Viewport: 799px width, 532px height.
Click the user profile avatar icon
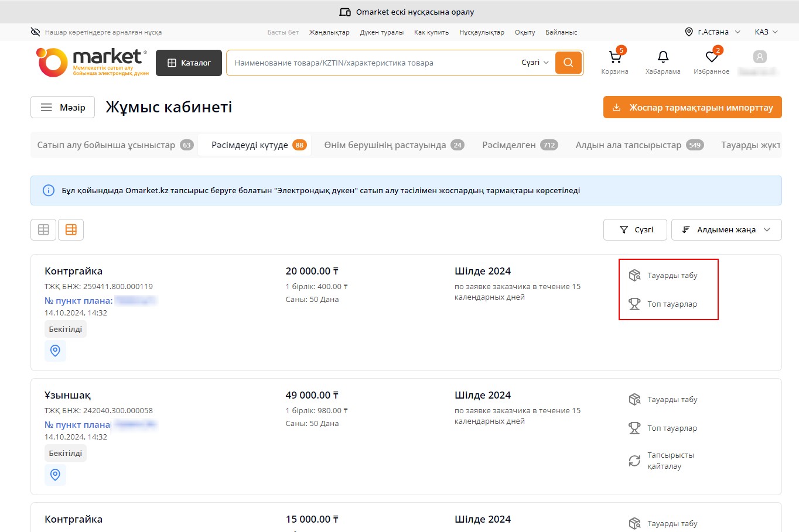point(759,57)
